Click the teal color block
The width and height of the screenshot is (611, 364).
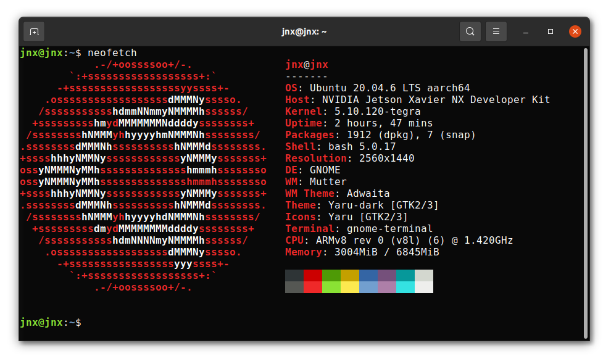[x=405, y=276]
